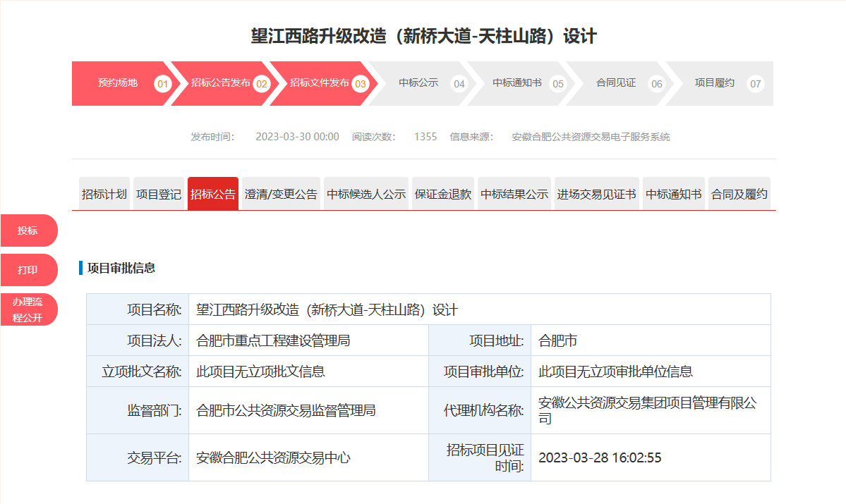
Task: Open the 招标计划 tab
Action: tap(104, 194)
